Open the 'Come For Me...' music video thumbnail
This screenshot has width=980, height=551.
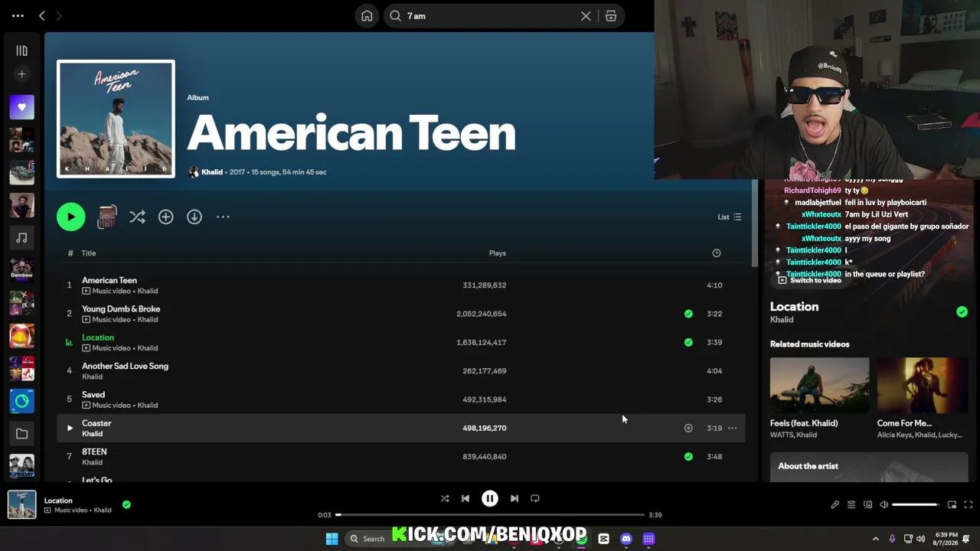point(923,385)
